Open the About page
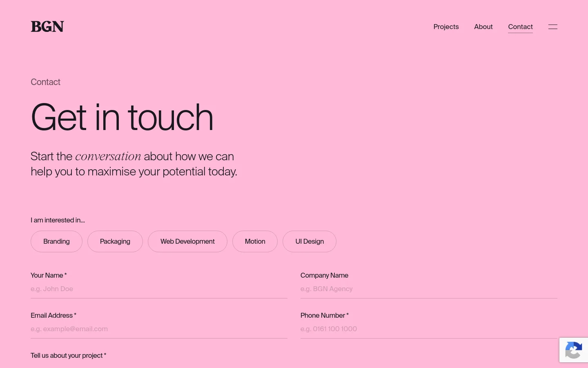Image resolution: width=588 pixels, height=368 pixels. tap(483, 27)
